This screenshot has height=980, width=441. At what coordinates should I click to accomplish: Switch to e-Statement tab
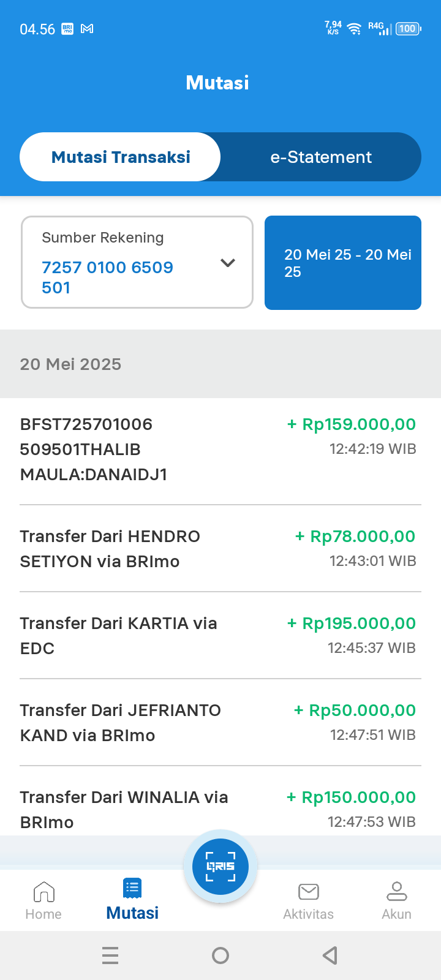click(x=321, y=157)
